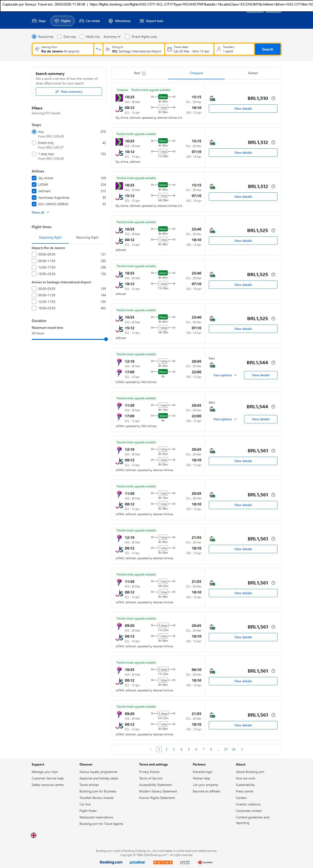The image size is (313, 868).
Task: Adjust the Maximum travel time slider handle
Action: click(106, 339)
